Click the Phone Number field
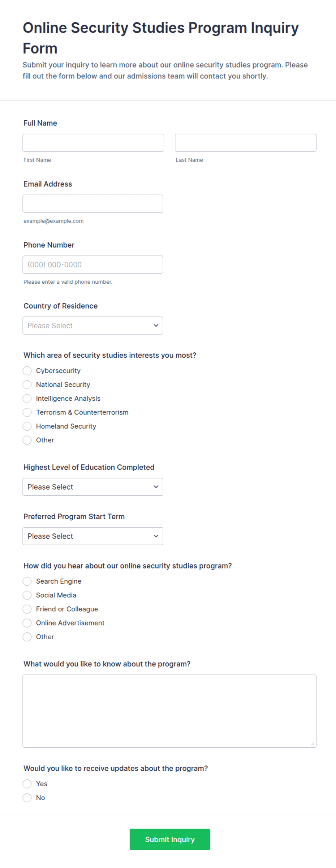Screen dimensions: 336x868 (x=93, y=265)
